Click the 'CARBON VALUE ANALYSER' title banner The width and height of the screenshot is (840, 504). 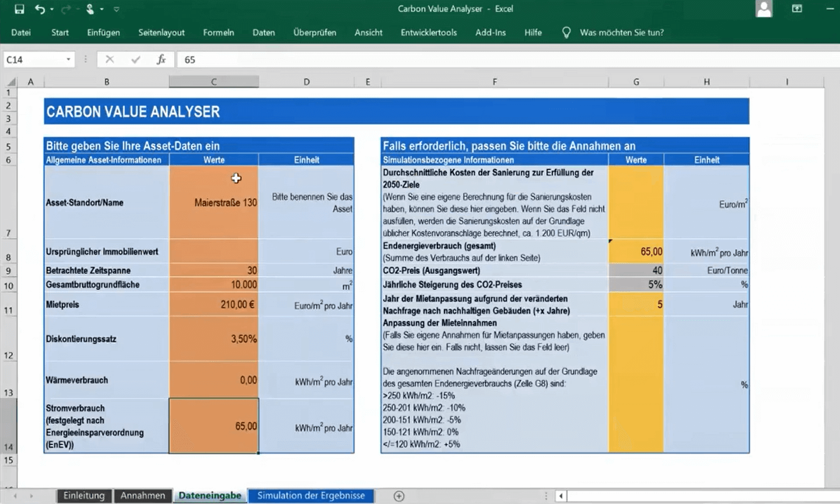tap(396, 111)
